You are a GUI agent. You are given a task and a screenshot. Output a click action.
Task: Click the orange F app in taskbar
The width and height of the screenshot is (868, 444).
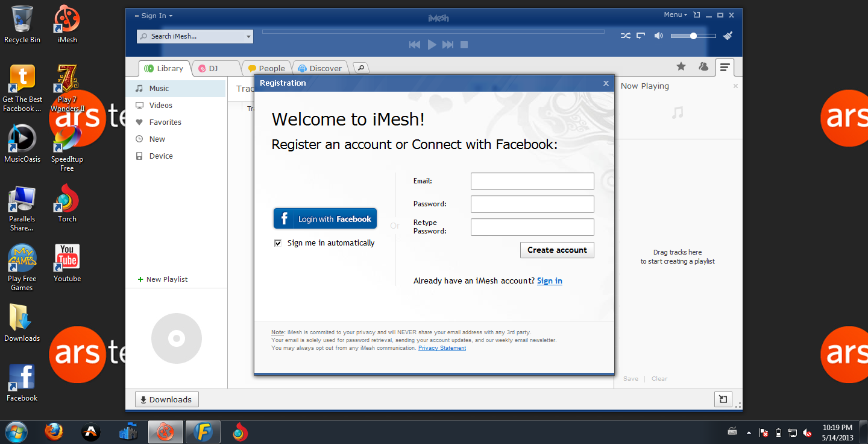(x=203, y=432)
